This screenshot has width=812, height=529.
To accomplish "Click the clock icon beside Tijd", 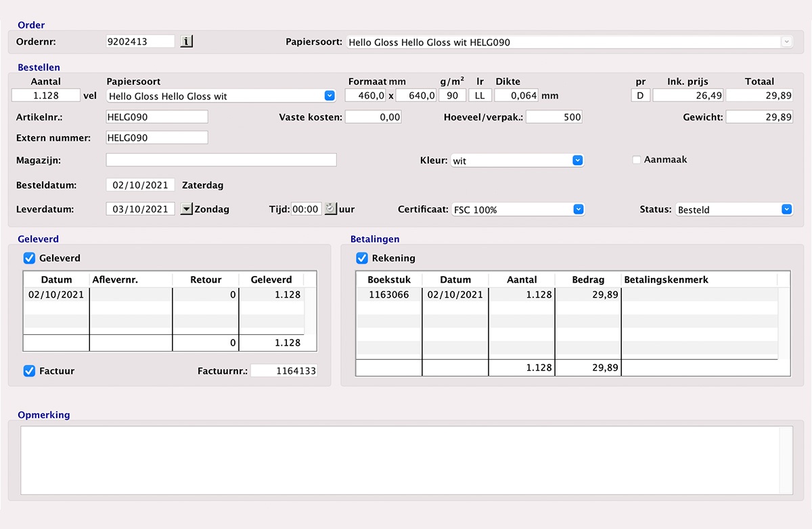I will click(330, 209).
